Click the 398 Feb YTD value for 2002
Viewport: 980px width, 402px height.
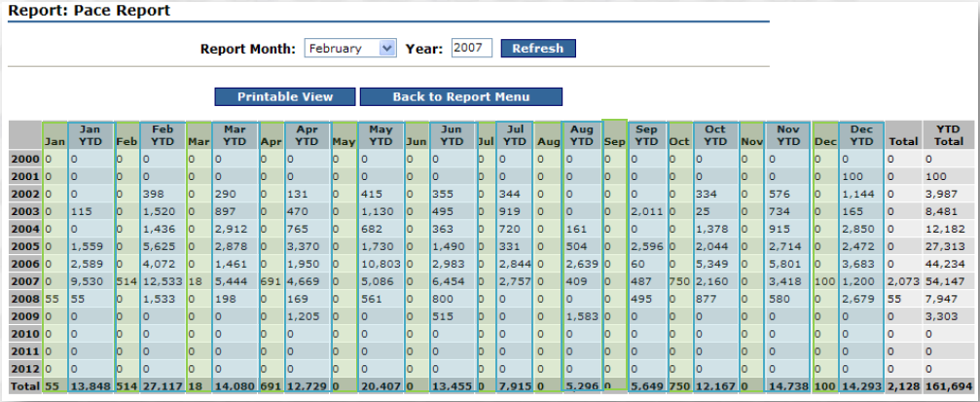coord(152,194)
